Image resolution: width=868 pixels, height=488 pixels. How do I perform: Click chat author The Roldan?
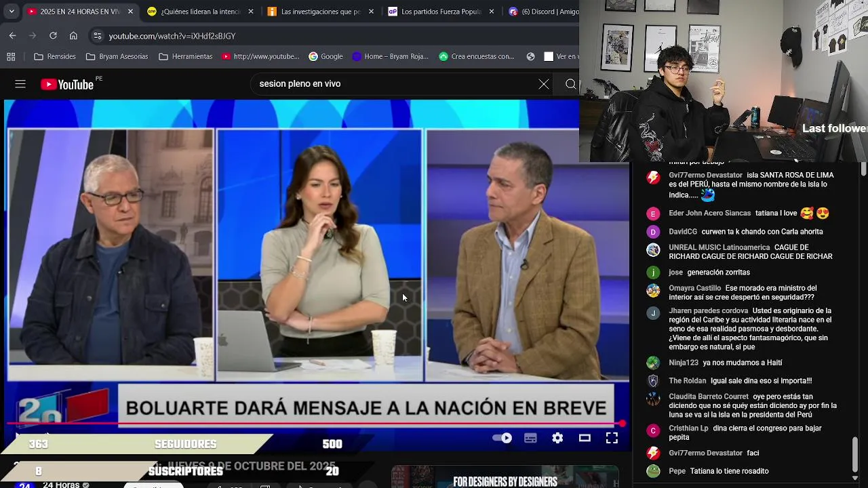pos(688,381)
